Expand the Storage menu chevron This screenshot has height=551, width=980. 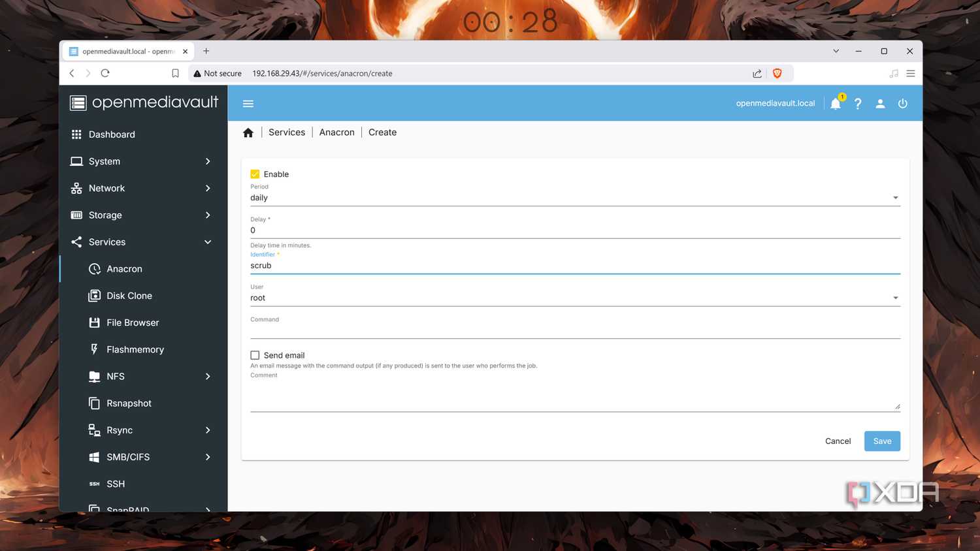(x=208, y=215)
